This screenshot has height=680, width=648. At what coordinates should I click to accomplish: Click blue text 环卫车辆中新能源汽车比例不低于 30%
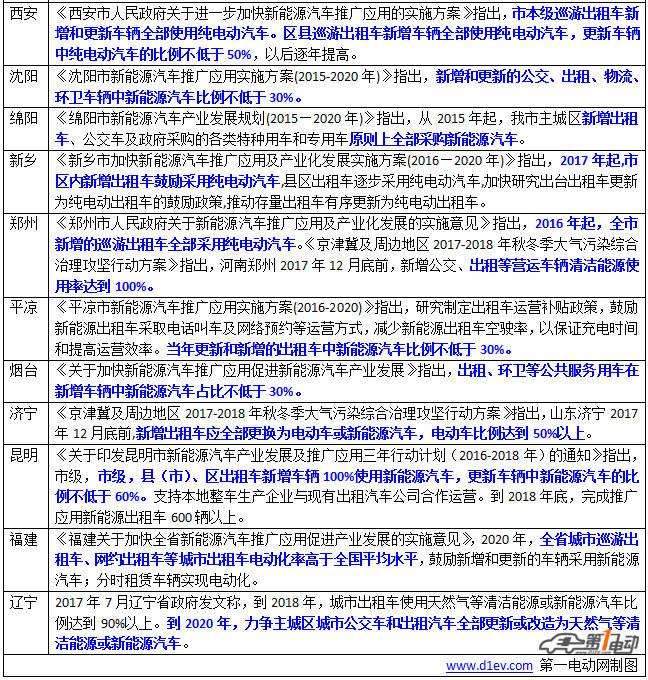tap(178, 97)
